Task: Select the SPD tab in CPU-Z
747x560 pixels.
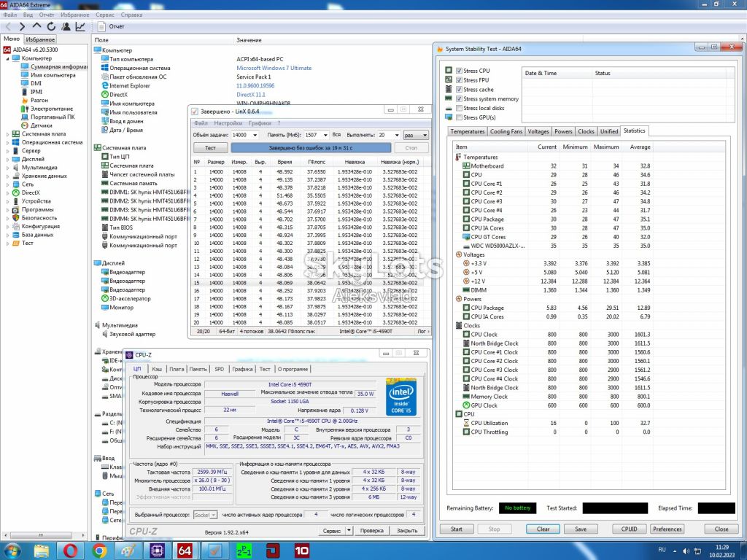Action: click(x=219, y=369)
